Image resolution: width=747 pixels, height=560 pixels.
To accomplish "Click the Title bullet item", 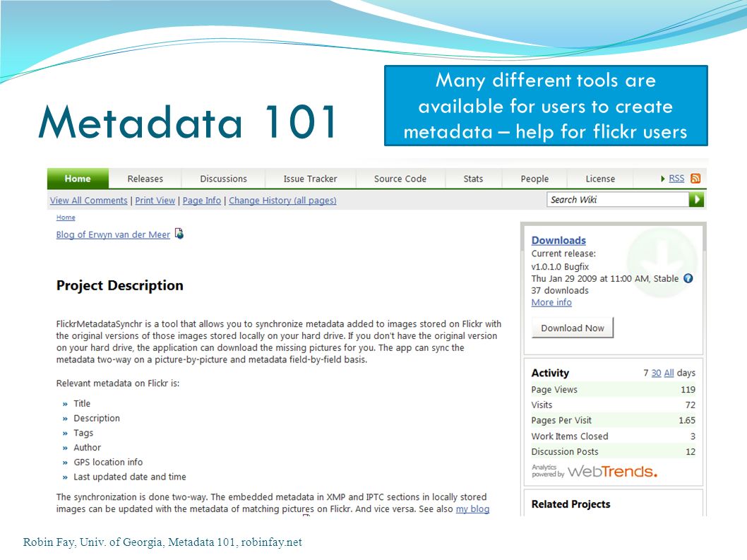I will pyautogui.click(x=82, y=403).
